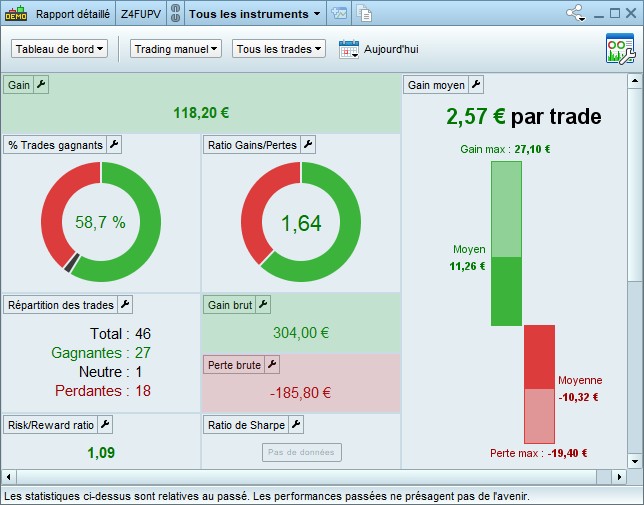Screen dimensions: 644x505
Task: Click the chain link icon
Action: (x=175, y=14)
